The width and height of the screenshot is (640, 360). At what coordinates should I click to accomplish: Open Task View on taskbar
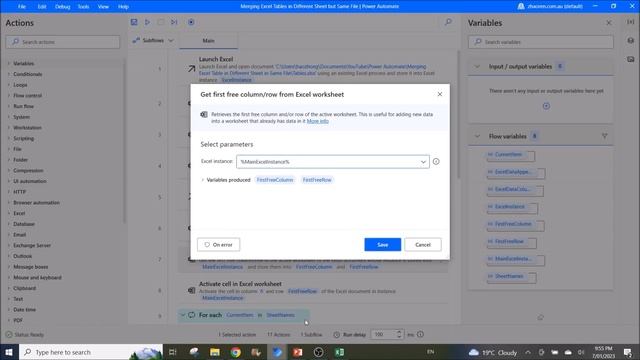[173, 352]
